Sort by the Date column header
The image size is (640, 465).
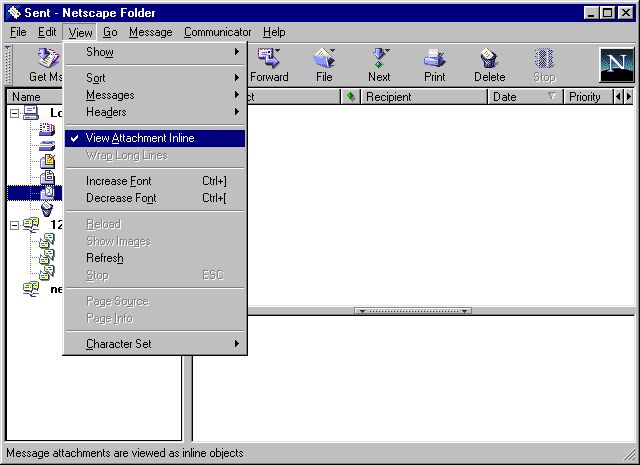point(525,97)
